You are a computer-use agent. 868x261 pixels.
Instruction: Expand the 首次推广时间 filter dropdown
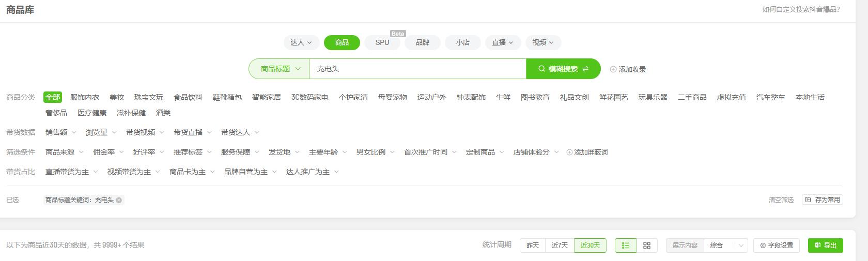coord(430,152)
